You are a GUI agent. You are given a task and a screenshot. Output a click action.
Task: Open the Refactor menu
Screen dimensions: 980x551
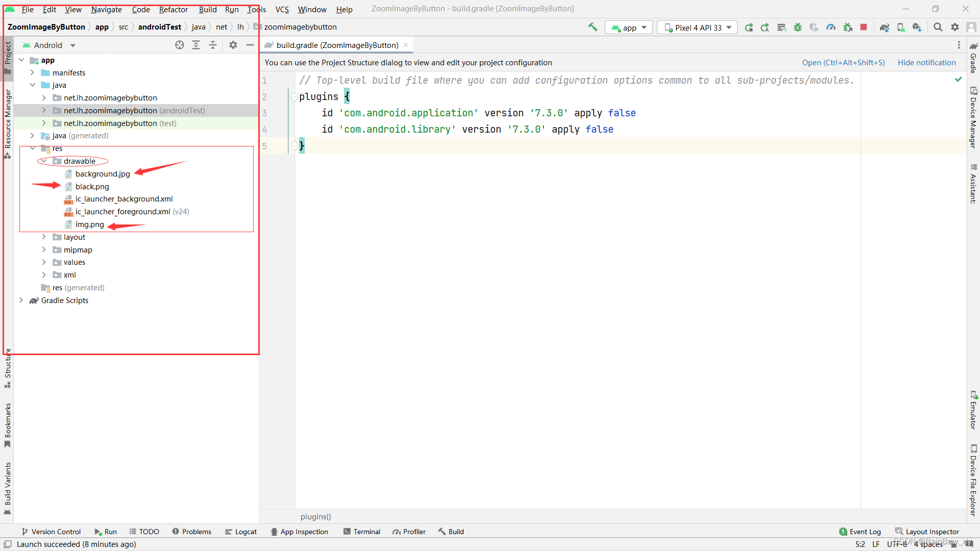pyautogui.click(x=173, y=9)
